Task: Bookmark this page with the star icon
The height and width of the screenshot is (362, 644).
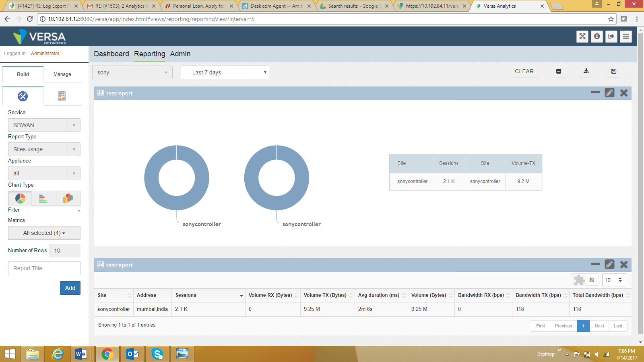Action: coord(611,19)
